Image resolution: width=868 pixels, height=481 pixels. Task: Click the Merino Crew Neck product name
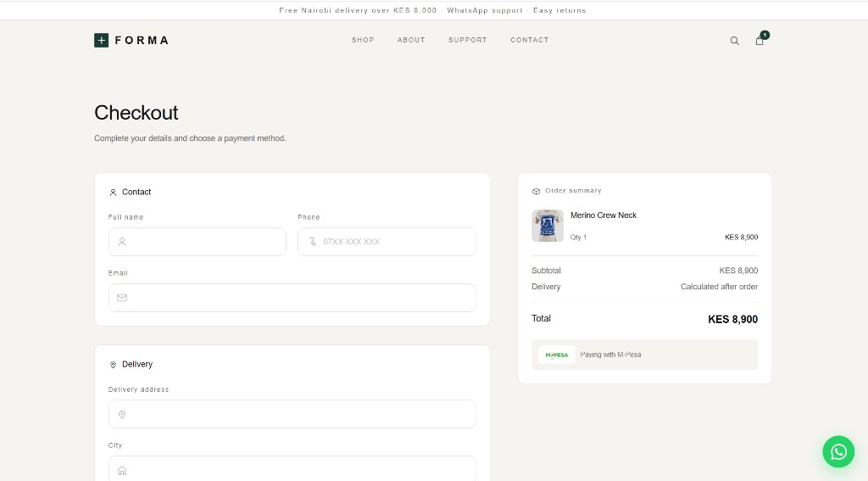pyautogui.click(x=604, y=215)
